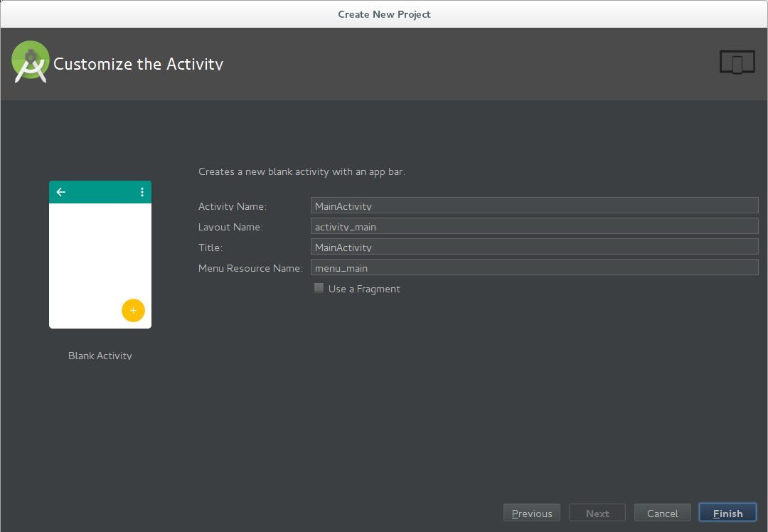The height and width of the screenshot is (532, 768).
Task: Click the yellow floating action plus button
Action: pos(133,311)
